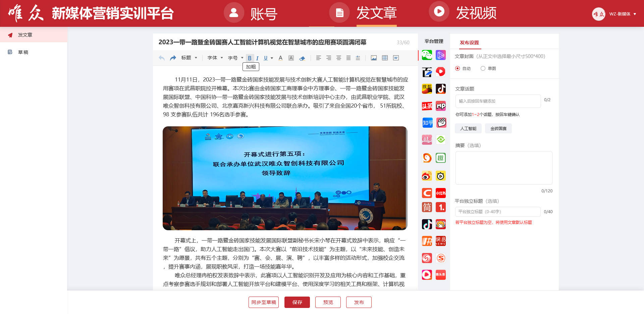644x314 pixels.
Task: Select the Baijiahao platform icon
Action: (x=427, y=72)
